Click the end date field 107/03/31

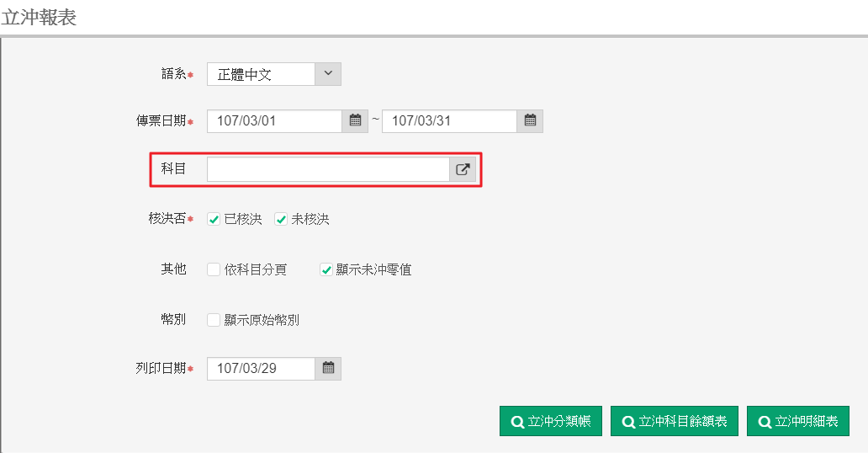click(x=449, y=120)
